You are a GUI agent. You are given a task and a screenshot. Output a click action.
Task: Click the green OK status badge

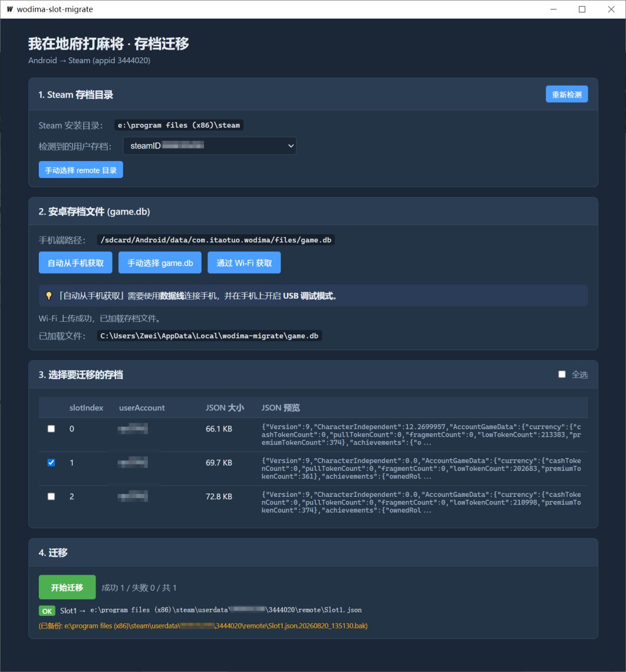point(47,611)
